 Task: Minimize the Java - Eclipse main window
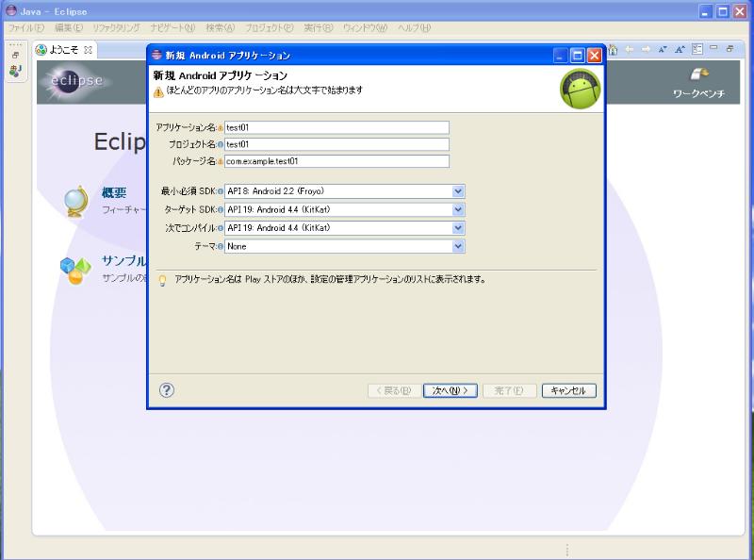[705, 11]
